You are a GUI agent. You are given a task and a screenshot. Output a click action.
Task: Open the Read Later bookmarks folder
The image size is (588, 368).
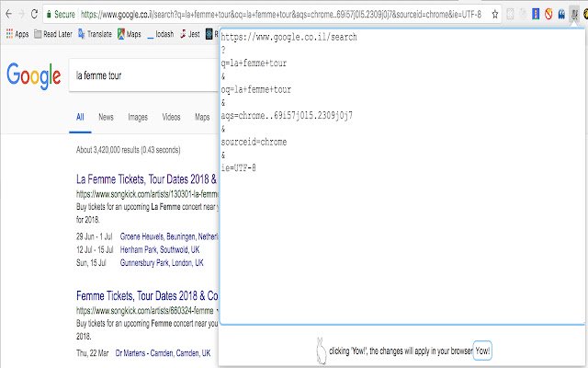pos(53,34)
